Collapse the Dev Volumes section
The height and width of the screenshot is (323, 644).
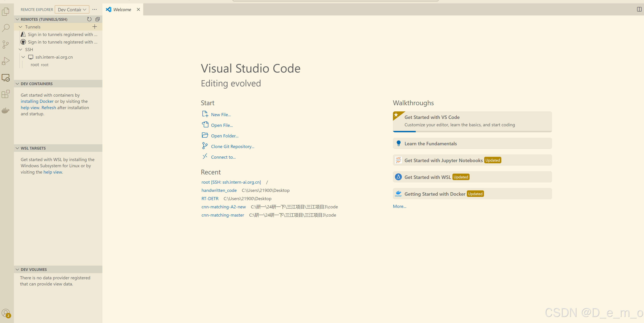[x=17, y=270]
